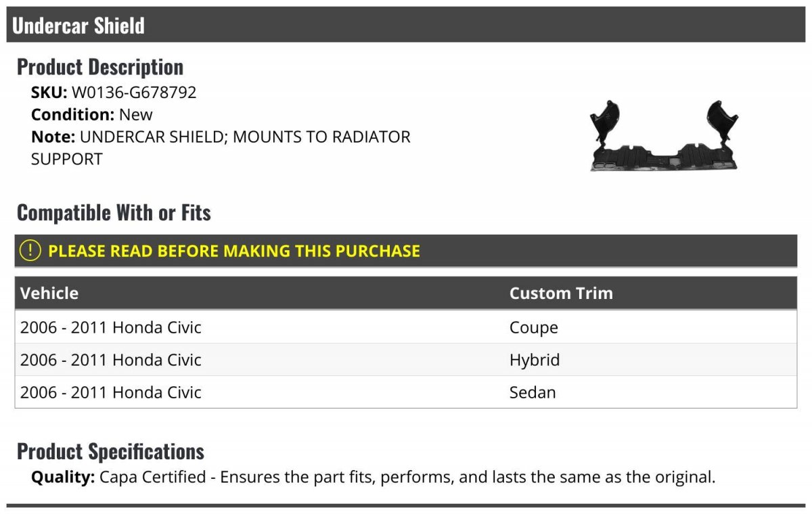812x514 pixels.
Task: Click the SKU number W0136-G678792
Action: [134, 93]
